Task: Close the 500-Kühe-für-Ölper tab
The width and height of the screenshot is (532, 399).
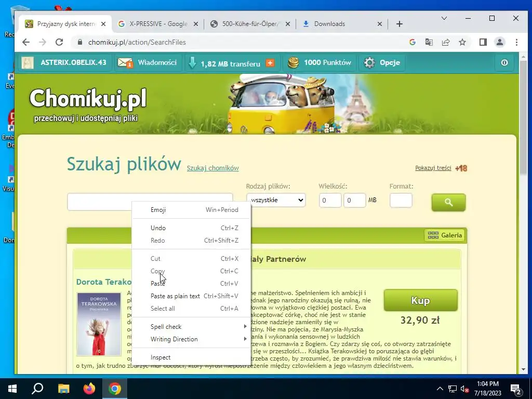Action: [288, 24]
